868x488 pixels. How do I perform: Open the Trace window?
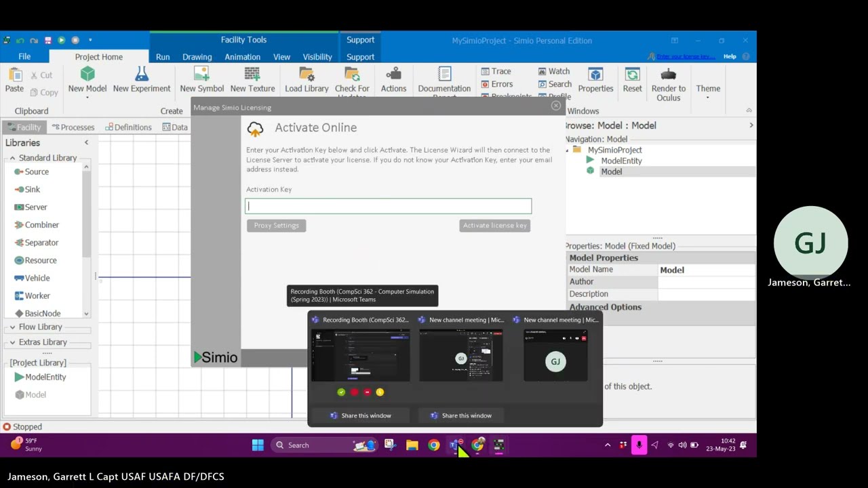pos(496,71)
